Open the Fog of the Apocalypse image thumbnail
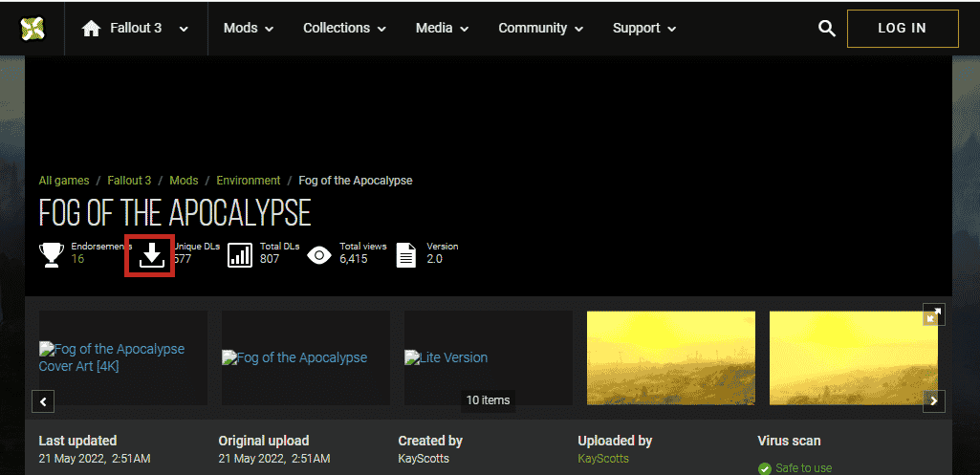Screen dimensions: 980x475 [306, 357]
